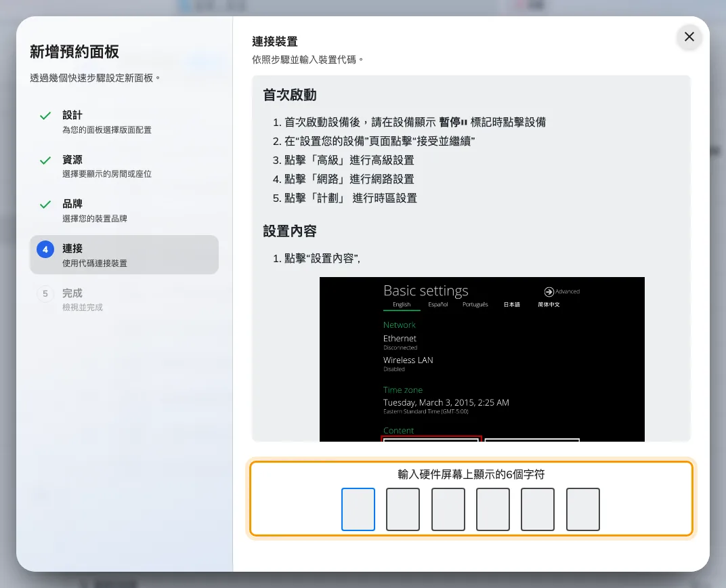Screen dimensions: 726x588
Task: Select the active 連接 step
Action: coord(124,255)
